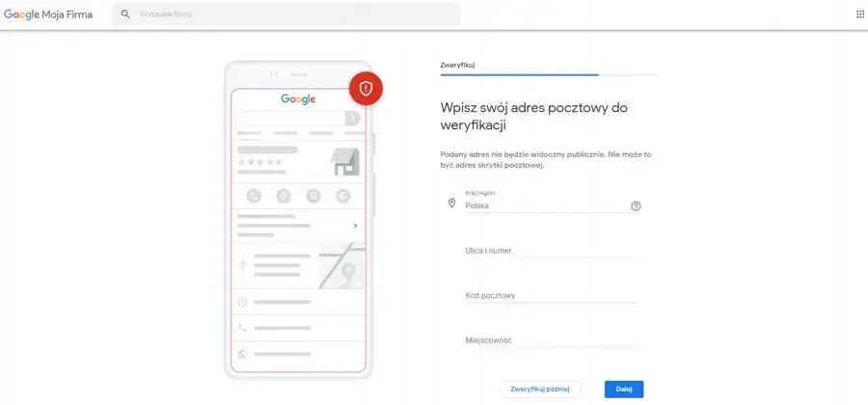This screenshot has width=868, height=405.
Task: Click the globe icon at the mockup bottom
Action: click(243, 354)
